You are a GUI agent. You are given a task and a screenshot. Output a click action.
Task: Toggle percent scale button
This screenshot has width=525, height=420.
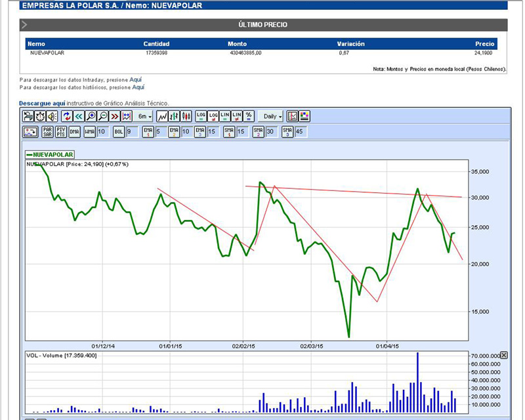click(x=249, y=116)
